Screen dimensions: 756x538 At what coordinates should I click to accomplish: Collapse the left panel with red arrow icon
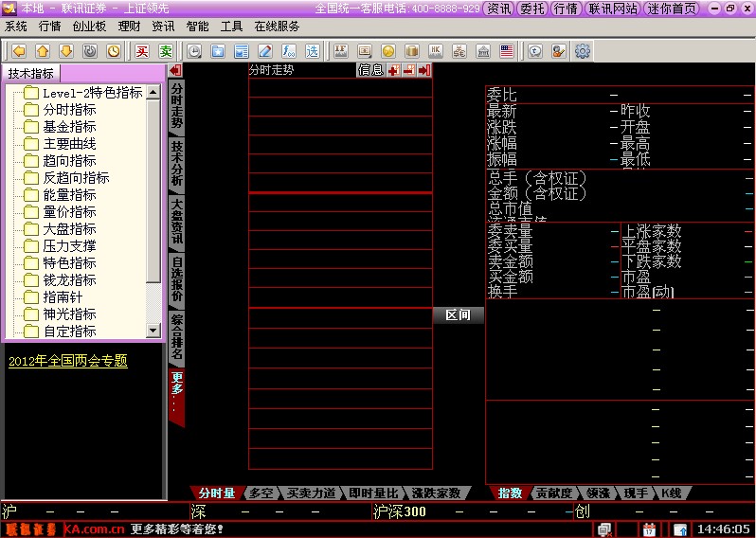(x=174, y=71)
